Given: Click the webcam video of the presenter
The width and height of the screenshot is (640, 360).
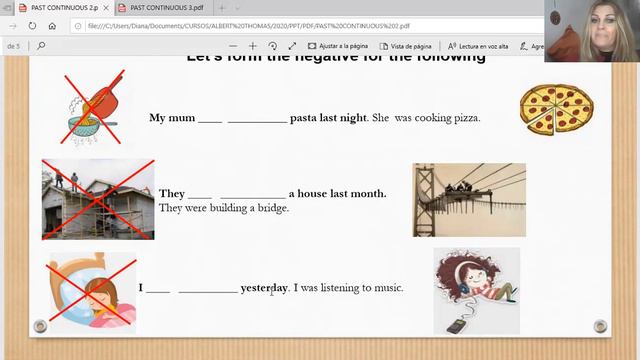Looking at the screenshot, I should coord(592,31).
